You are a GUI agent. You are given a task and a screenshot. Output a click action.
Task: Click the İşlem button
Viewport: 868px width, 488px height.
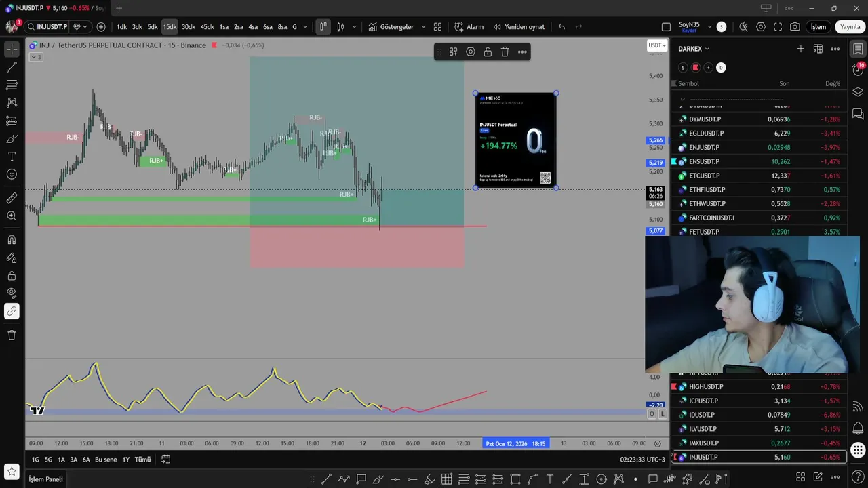pos(818,27)
